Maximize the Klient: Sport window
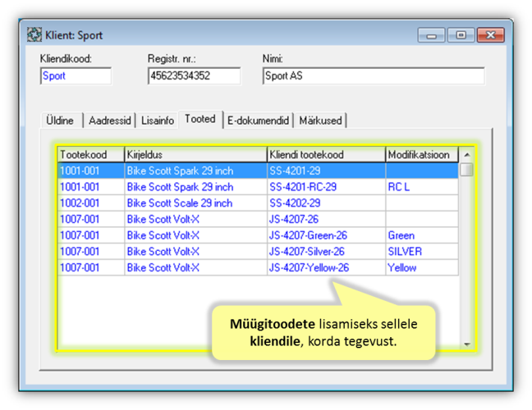The width and height of the screenshot is (532, 410). pos(461,35)
